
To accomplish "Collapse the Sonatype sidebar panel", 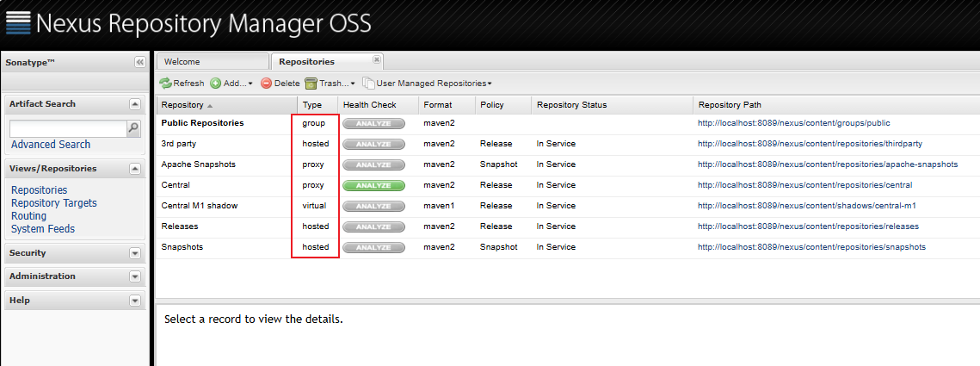I will point(140,62).
